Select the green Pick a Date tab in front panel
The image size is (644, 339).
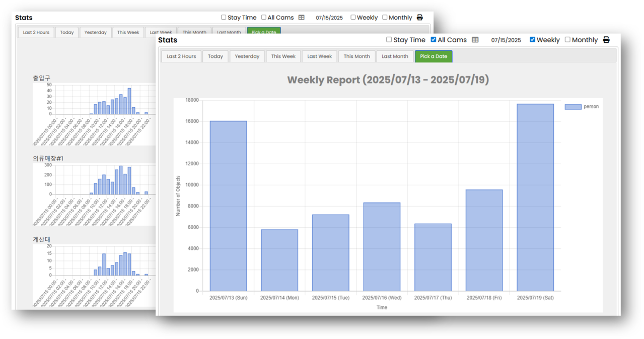434,56
